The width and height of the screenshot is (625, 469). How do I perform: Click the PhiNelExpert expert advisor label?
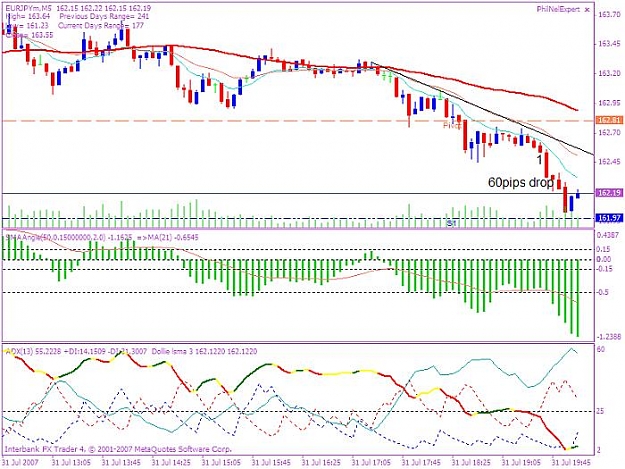[558, 9]
